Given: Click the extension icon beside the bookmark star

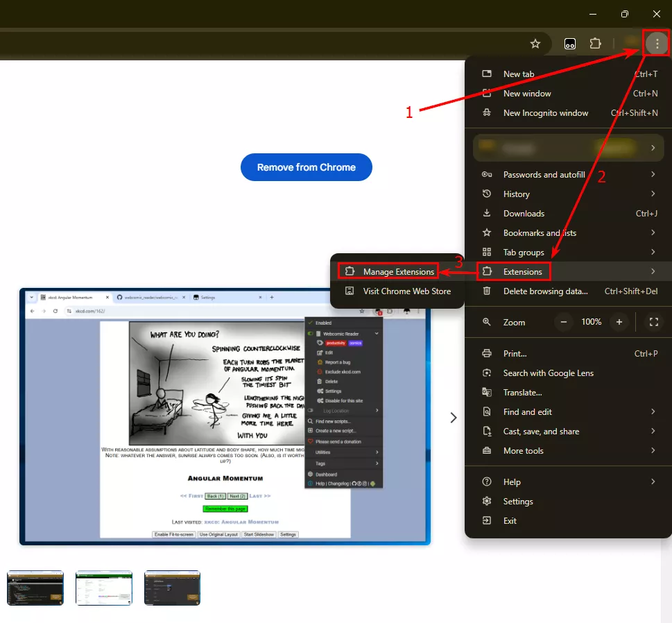Looking at the screenshot, I should [x=569, y=44].
